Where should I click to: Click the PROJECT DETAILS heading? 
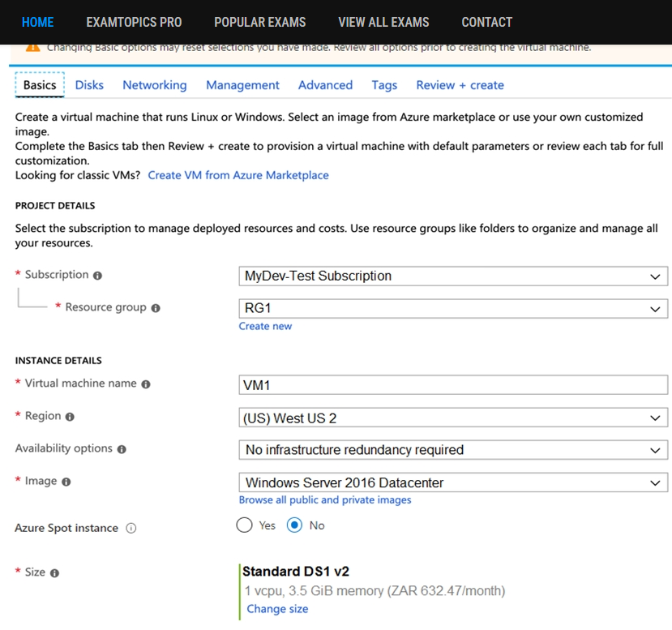coord(55,206)
